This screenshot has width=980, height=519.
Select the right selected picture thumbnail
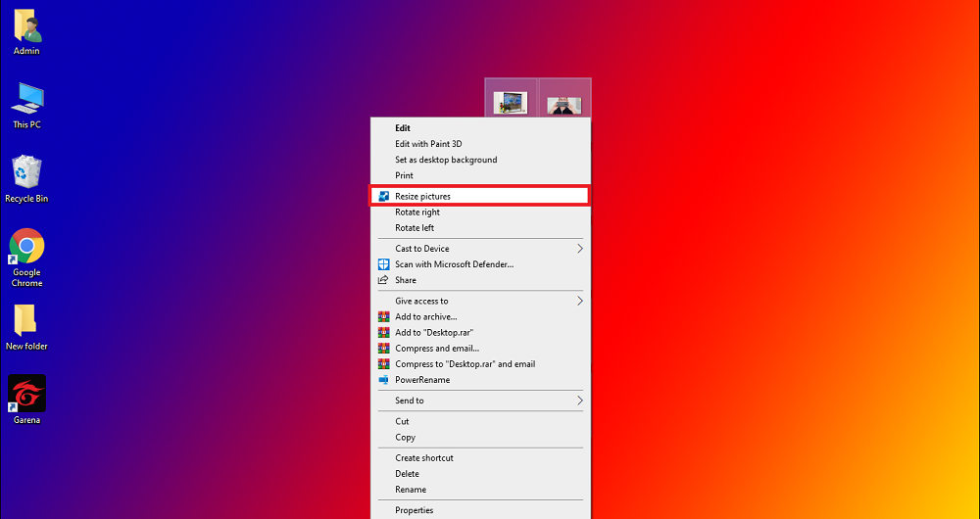[564, 105]
